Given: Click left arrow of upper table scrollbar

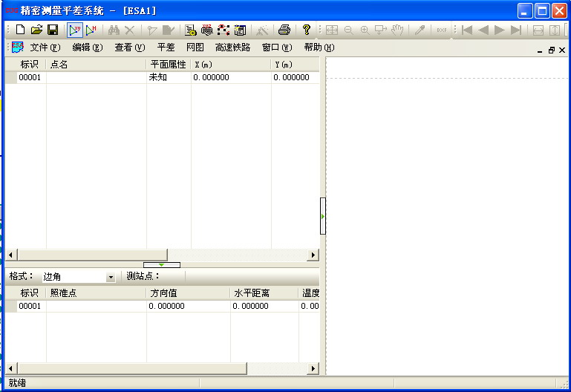Looking at the screenshot, I should point(10,255).
